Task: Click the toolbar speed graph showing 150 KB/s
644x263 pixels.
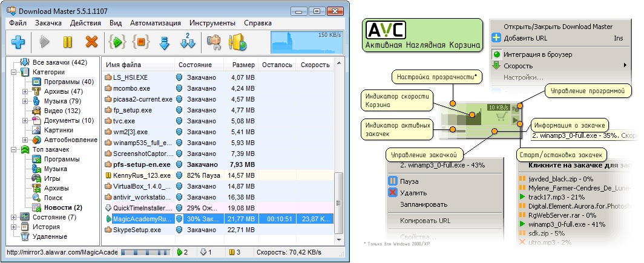Action: click(x=306, y=42)
